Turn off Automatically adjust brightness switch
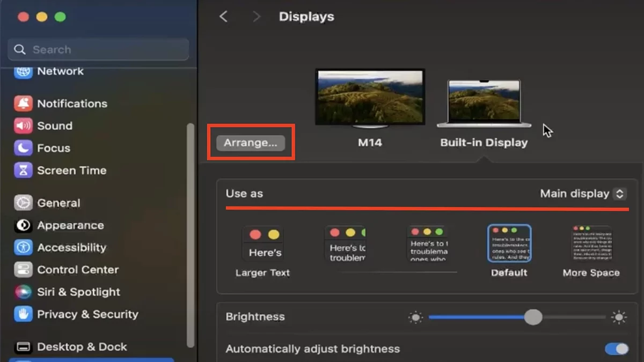 tap(617, 349)
